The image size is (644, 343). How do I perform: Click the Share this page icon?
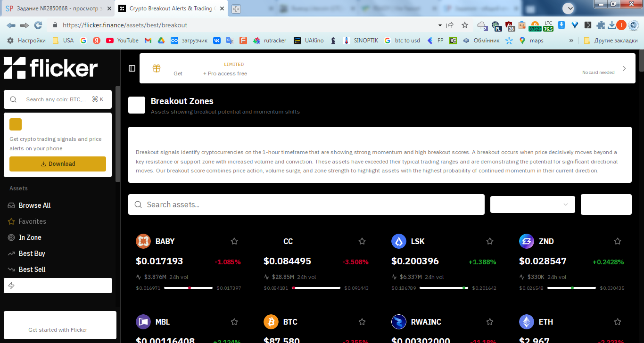click(450, 25)
